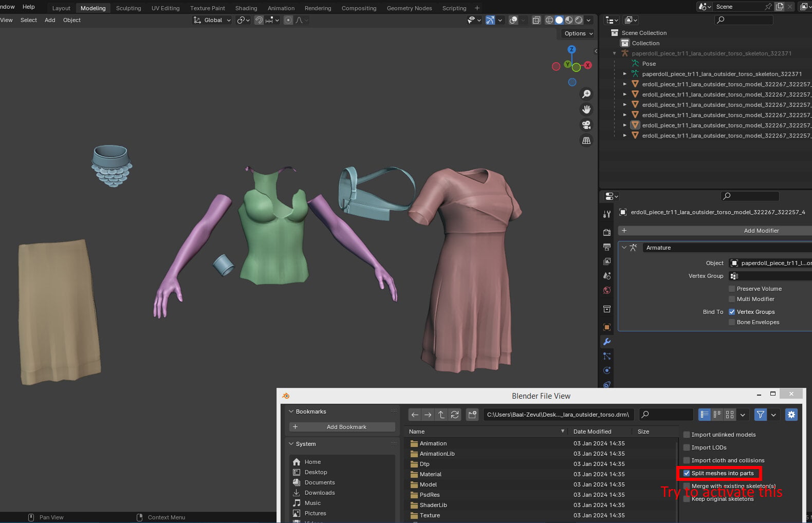Switch perspective/orthographic with the grid icon

tap(586, 140)
